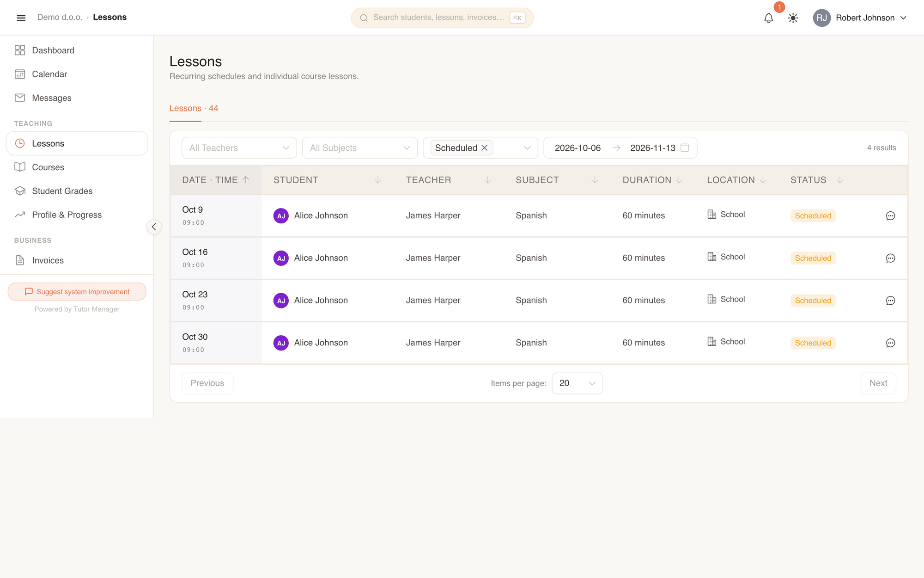The height and width of the screenshot is (578, 924).
Task: Focus the search students, lessons, invoices field
Action: click(442, 18)
